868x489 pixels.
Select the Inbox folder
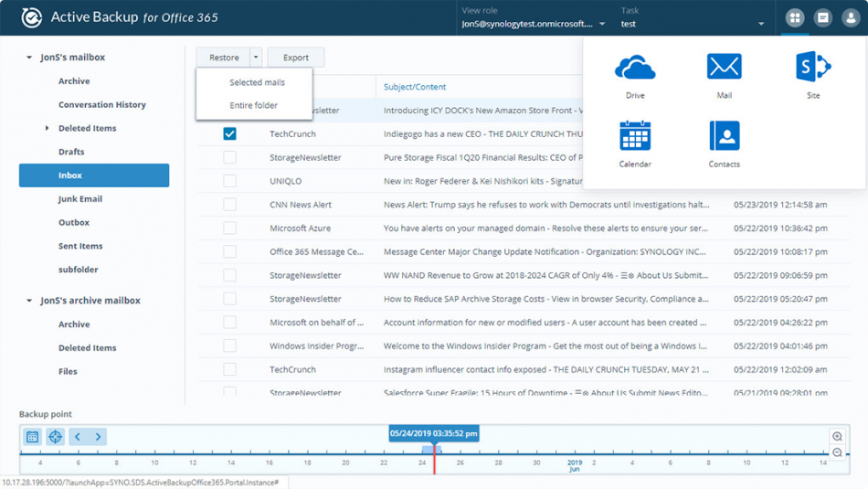tap(94, 175)
